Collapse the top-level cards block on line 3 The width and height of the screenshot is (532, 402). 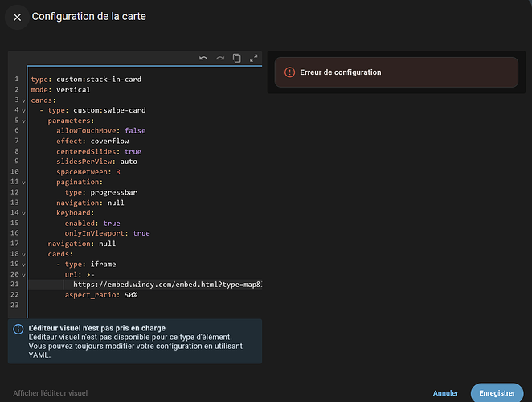click(x=23, y=100)
